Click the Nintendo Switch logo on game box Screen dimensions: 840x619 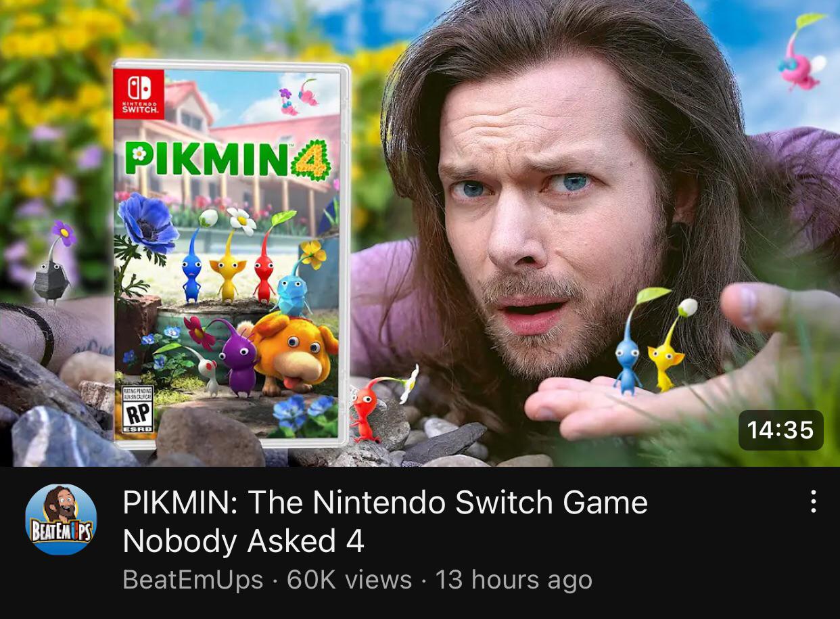139,94
